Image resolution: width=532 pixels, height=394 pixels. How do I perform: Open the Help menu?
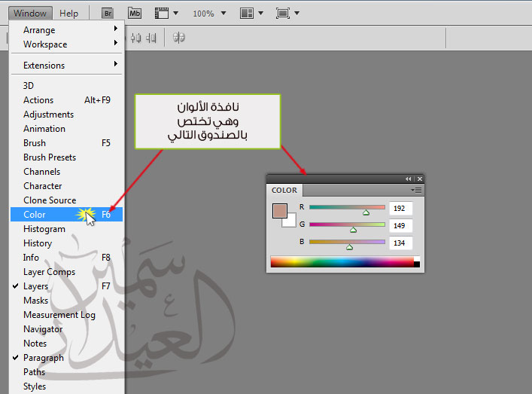click(69, 14)
